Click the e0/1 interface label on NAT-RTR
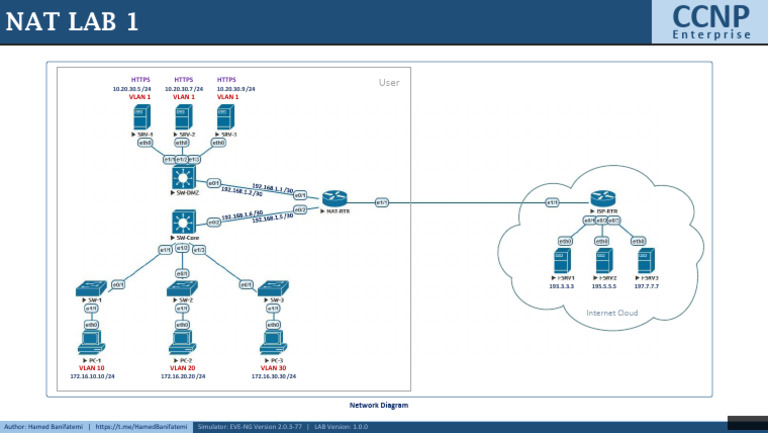This screenshot has width=768, height=433. pyautogui.click(x=300, y=195)
